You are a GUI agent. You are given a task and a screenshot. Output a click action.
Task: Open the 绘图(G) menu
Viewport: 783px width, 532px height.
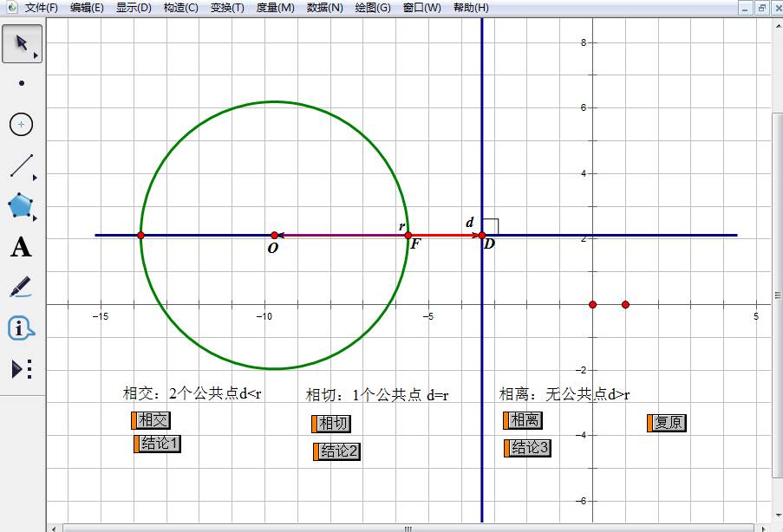click(x=372, y=8)
